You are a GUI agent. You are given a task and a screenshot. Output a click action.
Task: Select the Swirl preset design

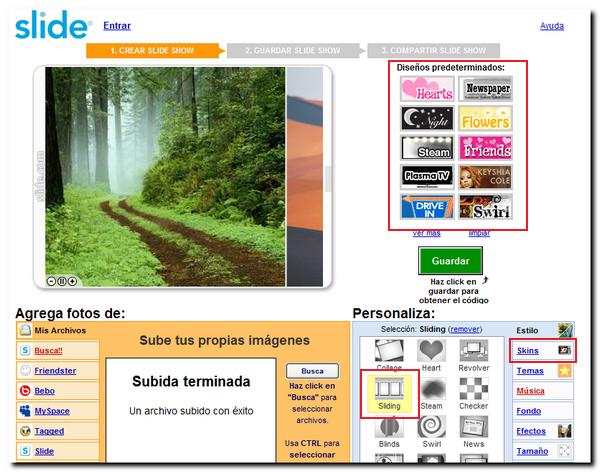pyautogui.click(x=485, y=207)
